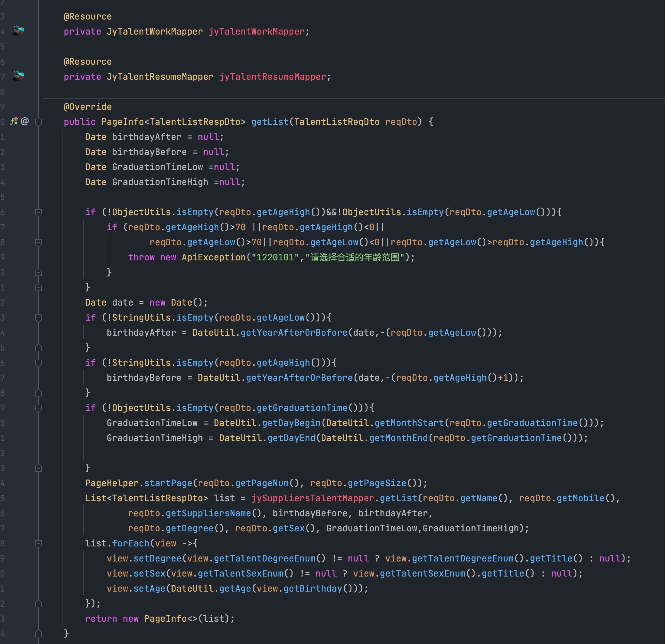Click the implements-method gutter icon beside getList
Viewport: 665px width, 644px height.
(x=14, y=121)
